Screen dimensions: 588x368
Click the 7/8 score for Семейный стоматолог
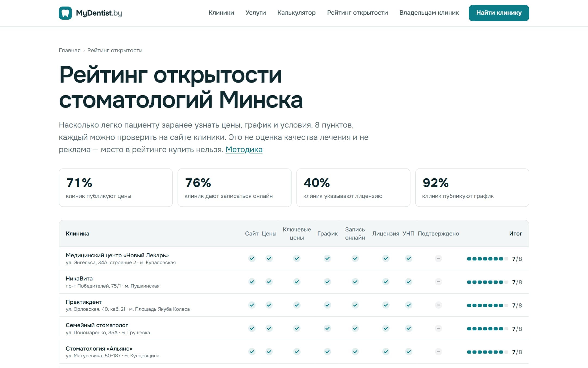(x=517, y=329)
